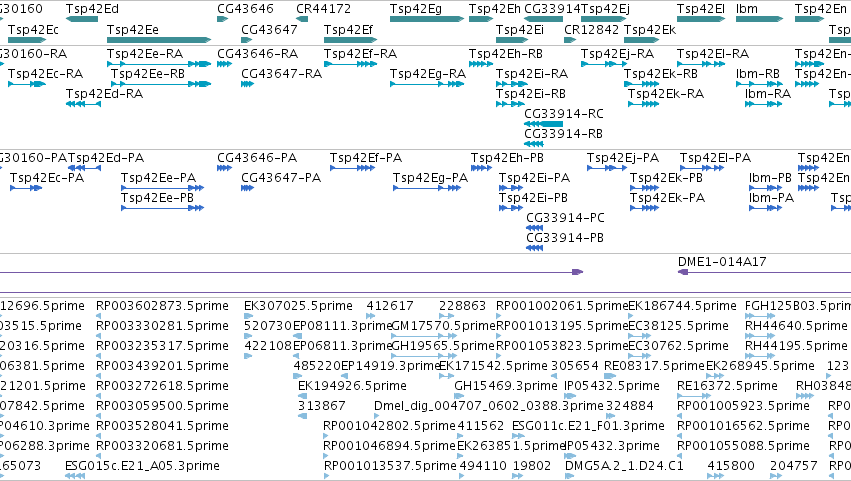Click transcript Tsp42Ei-RB

531,94
